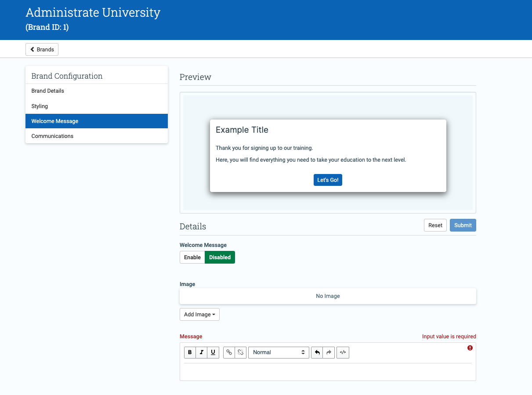Toggle underline formatting in message editor
Image resolution: width=532 pixels, height=395 pixels.
point(213,352)
